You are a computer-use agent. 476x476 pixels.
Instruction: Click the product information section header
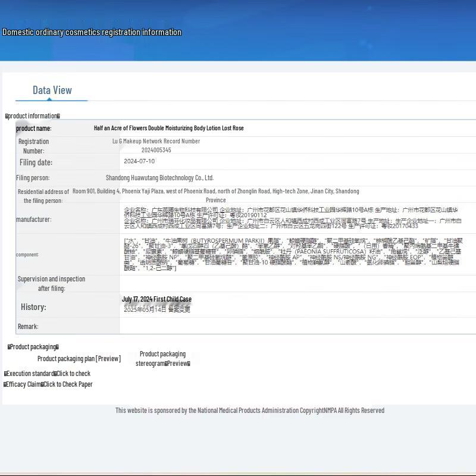[33, 116]
